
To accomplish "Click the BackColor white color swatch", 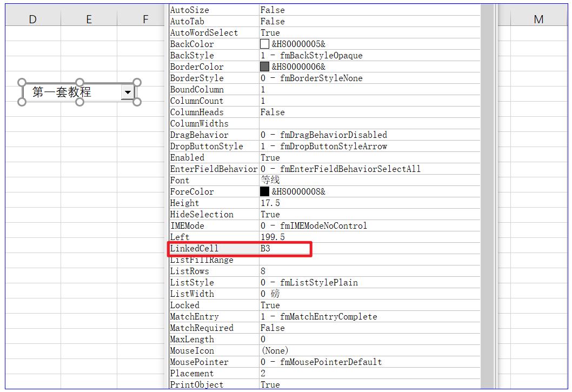I will pos(264,44).
